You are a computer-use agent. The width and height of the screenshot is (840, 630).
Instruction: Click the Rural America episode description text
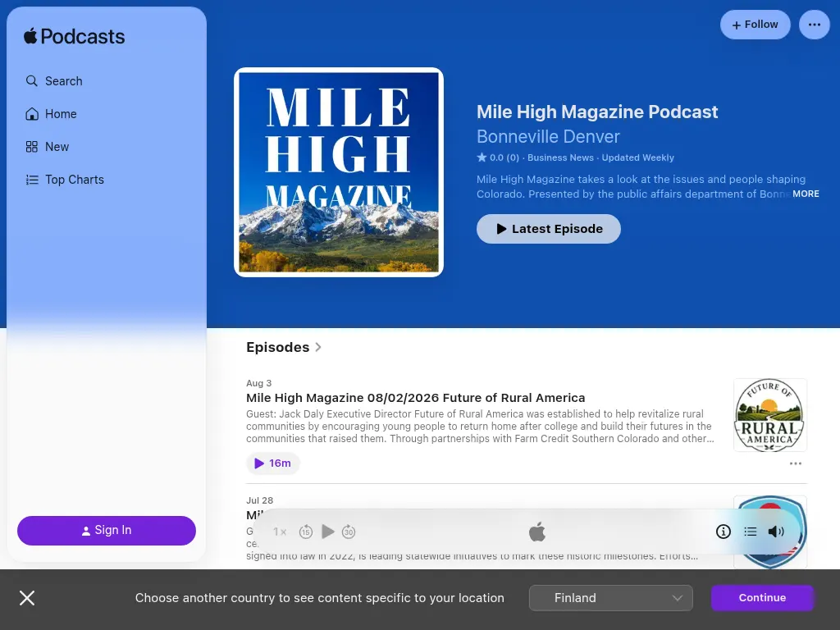click(480, 427)
